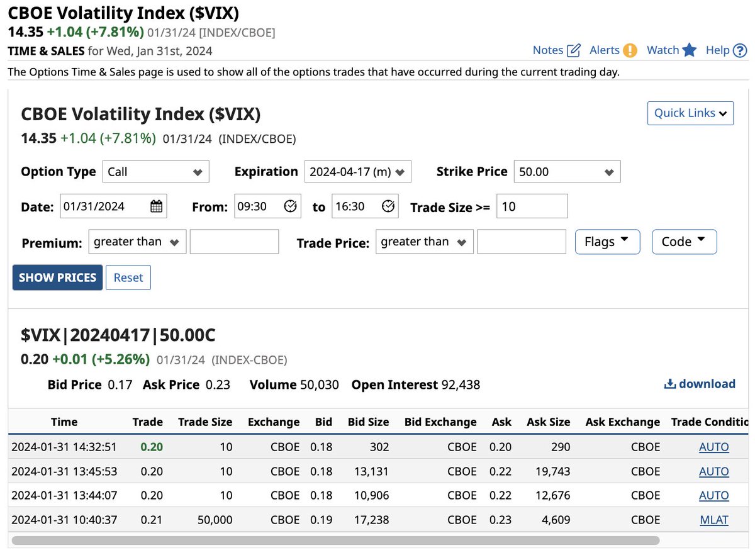The image size is (755, 560).
Task: Expand the Flags dropdown
Action: (607, 241)
